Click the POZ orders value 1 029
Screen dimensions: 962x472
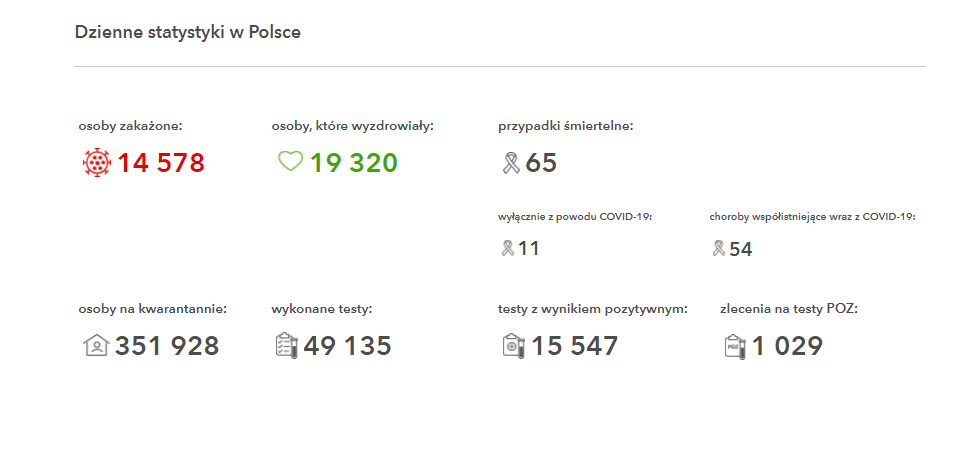[x=787, y=346]
